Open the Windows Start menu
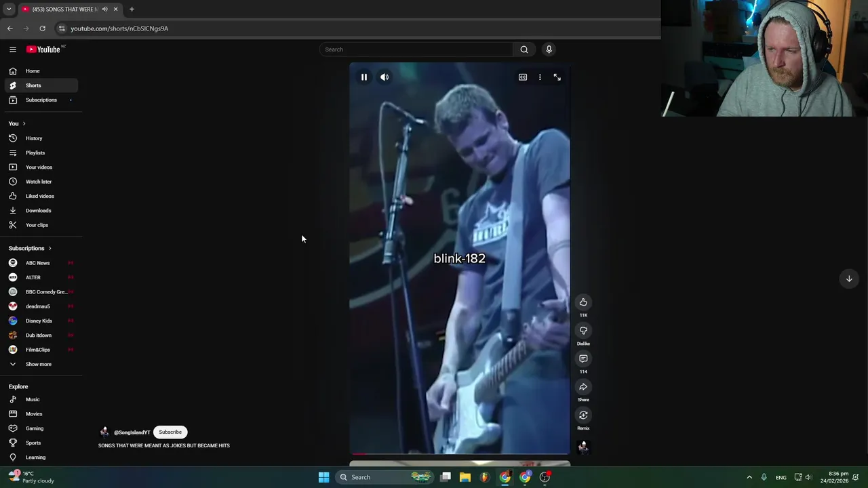This screenshot has width=868, height=488. click(324, 477)
